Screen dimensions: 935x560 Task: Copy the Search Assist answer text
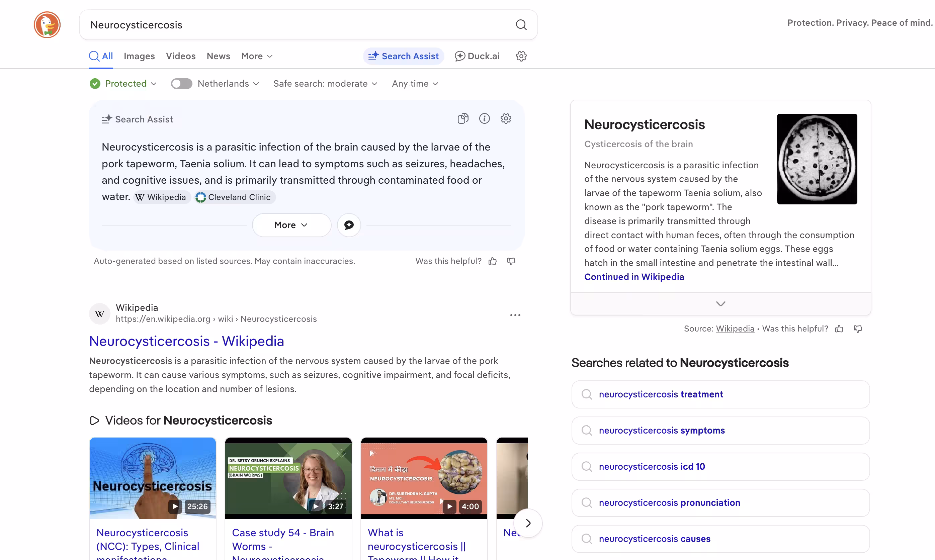[x=462, y=118]
